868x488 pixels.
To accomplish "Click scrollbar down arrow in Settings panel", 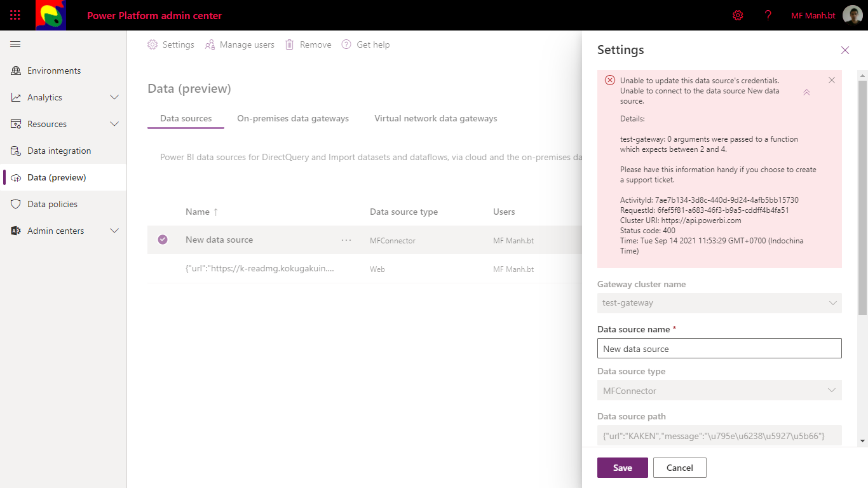I will (x=862, y=441).
